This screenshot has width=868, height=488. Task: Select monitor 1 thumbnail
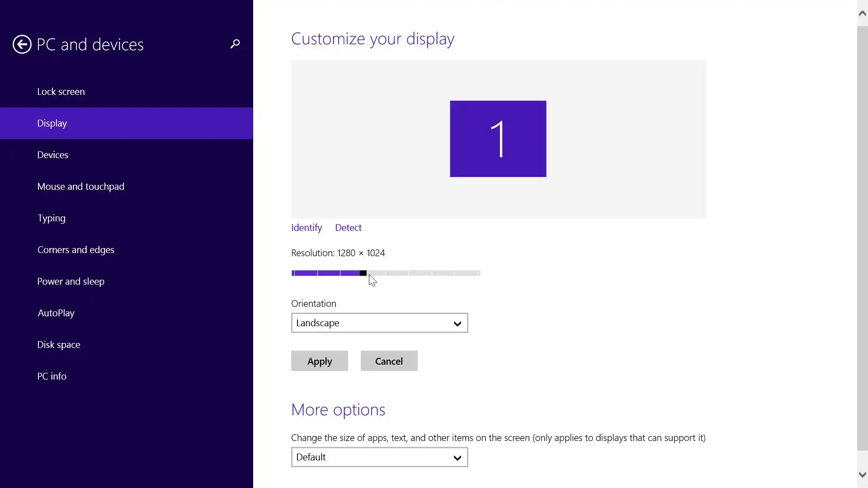[498, 139]
